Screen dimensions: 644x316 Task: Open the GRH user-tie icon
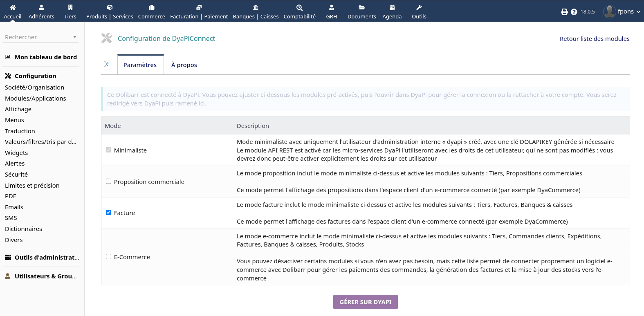point(332,7)
